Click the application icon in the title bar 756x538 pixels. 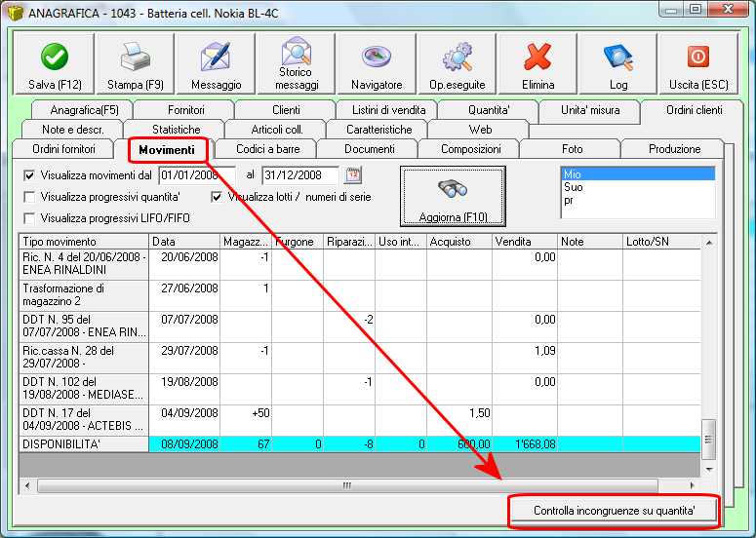tap(15, 13)
